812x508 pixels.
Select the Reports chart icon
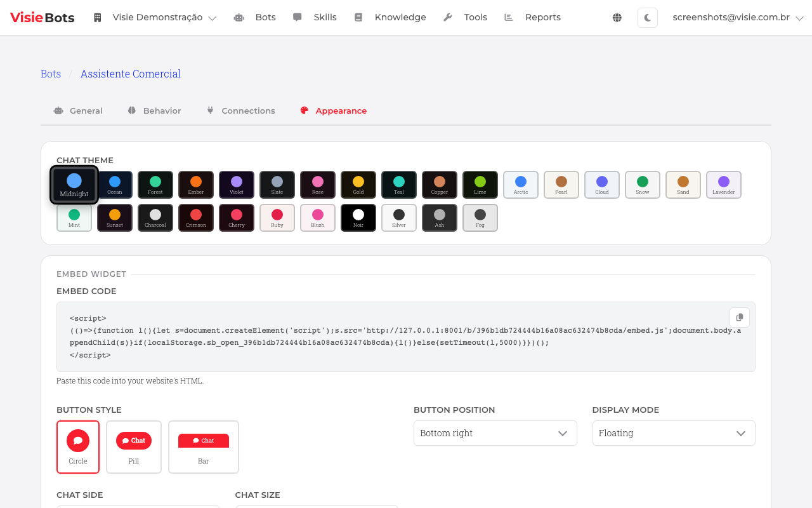508,17
